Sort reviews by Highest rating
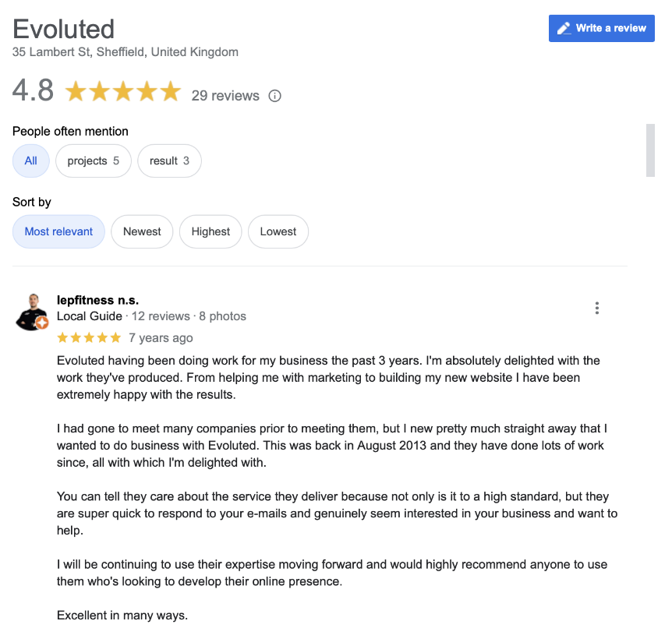This screenshot has height=628, width=672. pos(210,231)
